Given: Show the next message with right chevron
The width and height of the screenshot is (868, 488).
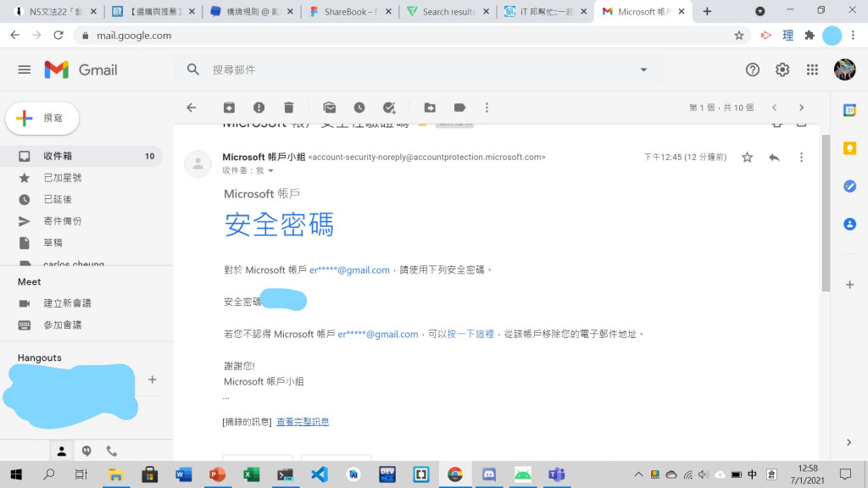Looking at the screenshot, I should tap(801, 108).
